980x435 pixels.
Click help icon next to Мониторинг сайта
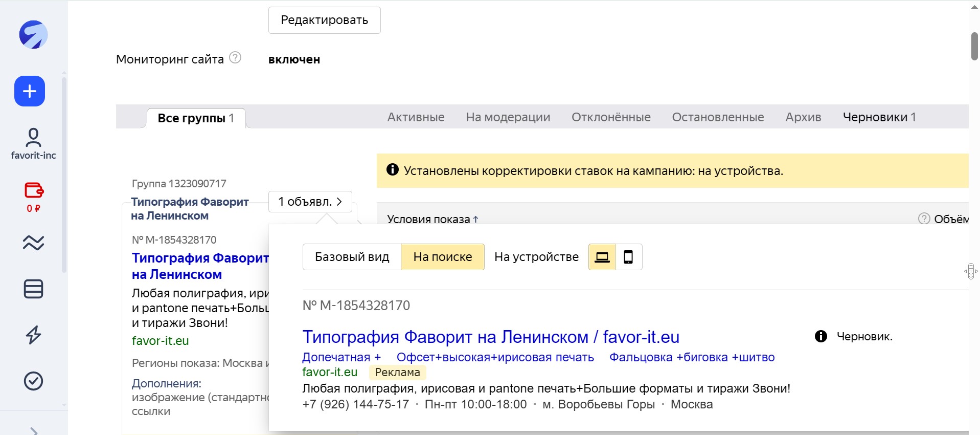(x=235, y=57)
